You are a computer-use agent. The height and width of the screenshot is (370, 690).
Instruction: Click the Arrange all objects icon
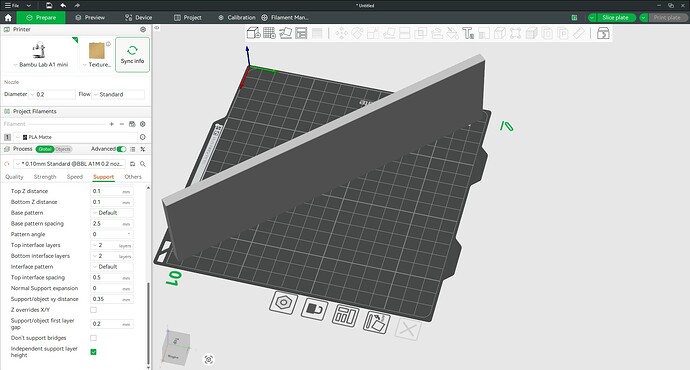(x=301, y=33)
